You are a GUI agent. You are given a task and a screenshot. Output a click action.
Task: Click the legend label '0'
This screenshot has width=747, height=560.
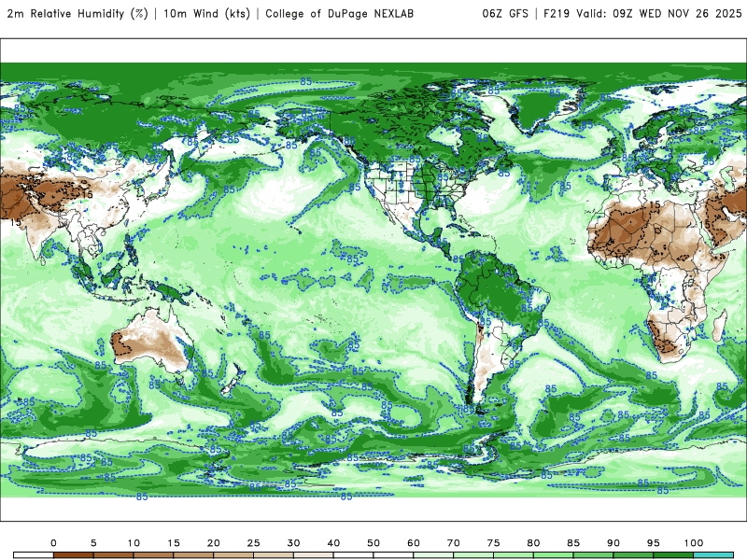click(x=53, y=543)
